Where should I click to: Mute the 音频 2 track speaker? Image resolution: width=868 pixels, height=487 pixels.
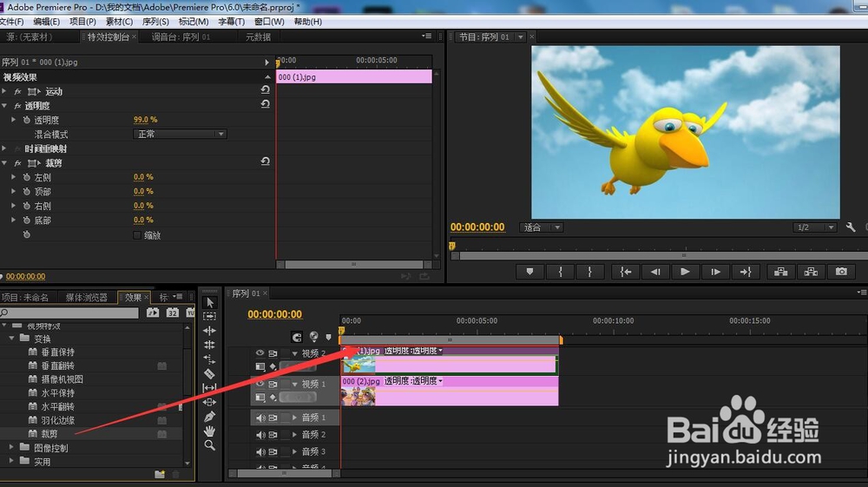click(260, 435)
